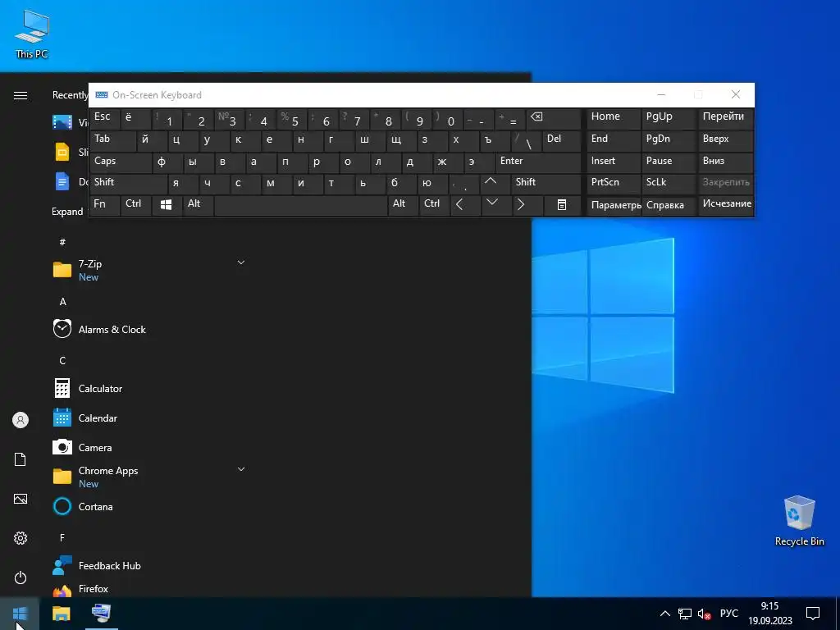Toggle the right Ctrl key
This screenshot has height=630, width=840.
(435, 205)
